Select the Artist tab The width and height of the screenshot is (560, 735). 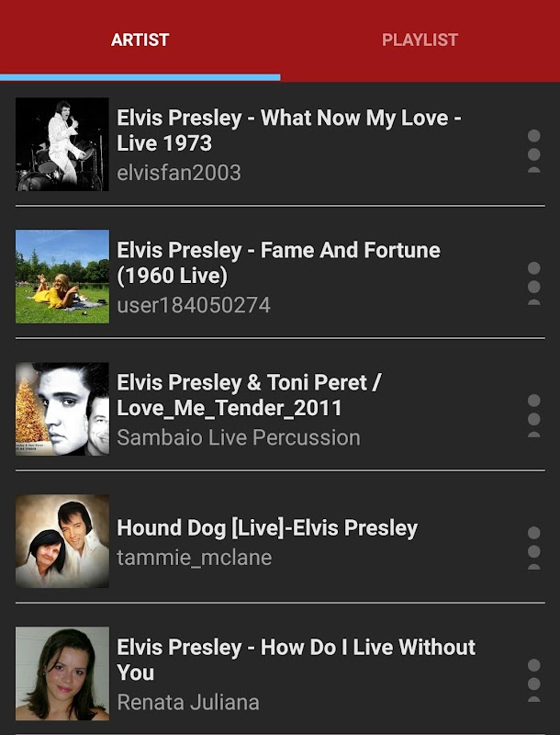(x=140, y=40)
